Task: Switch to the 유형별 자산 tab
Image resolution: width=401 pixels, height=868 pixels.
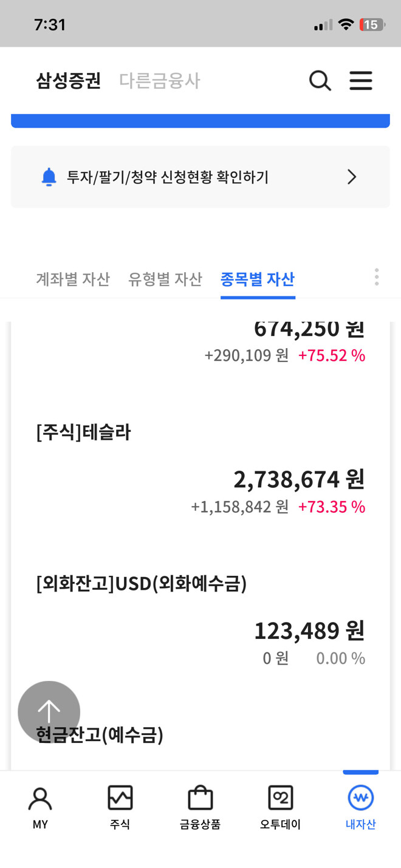Action: [165, 279]
